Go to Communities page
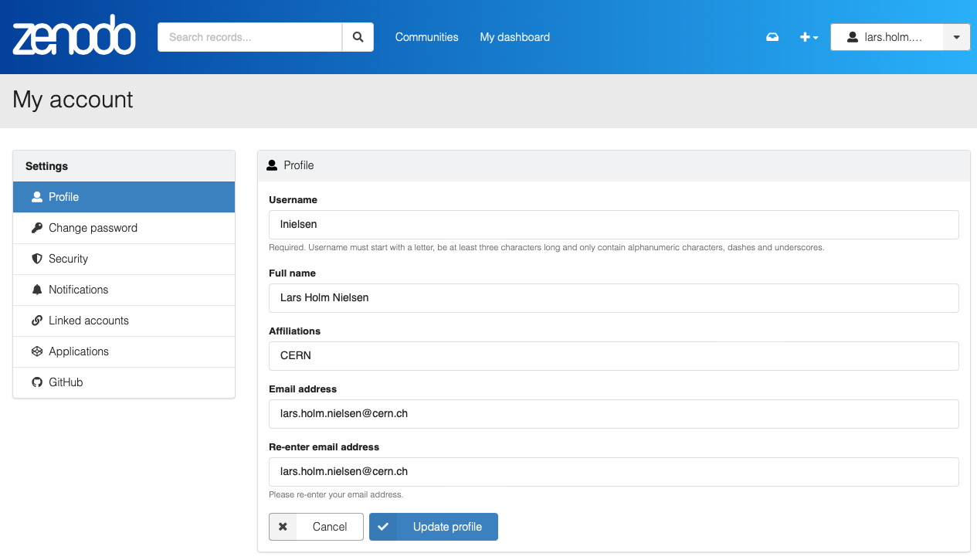This screenshot has width=977, height=560. 426,37
